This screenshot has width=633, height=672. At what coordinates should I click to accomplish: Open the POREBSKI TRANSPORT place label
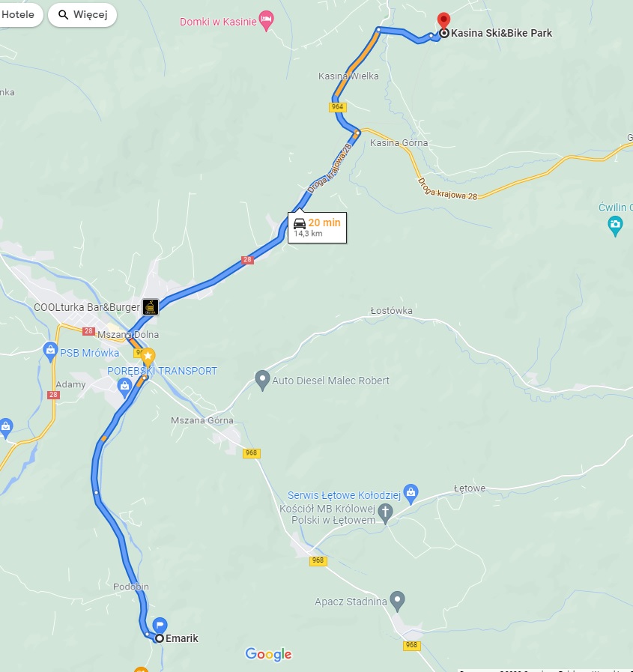[162, 371]
